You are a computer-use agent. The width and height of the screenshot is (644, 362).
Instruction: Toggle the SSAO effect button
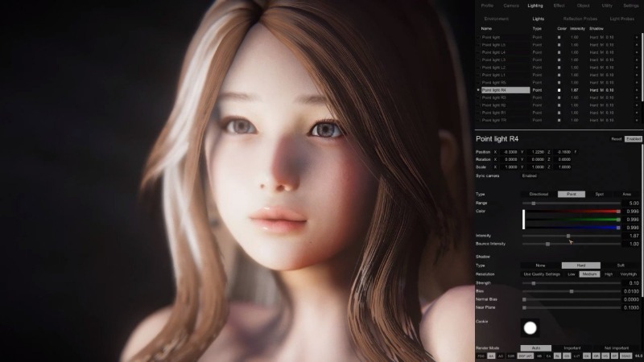click(626, 356)
